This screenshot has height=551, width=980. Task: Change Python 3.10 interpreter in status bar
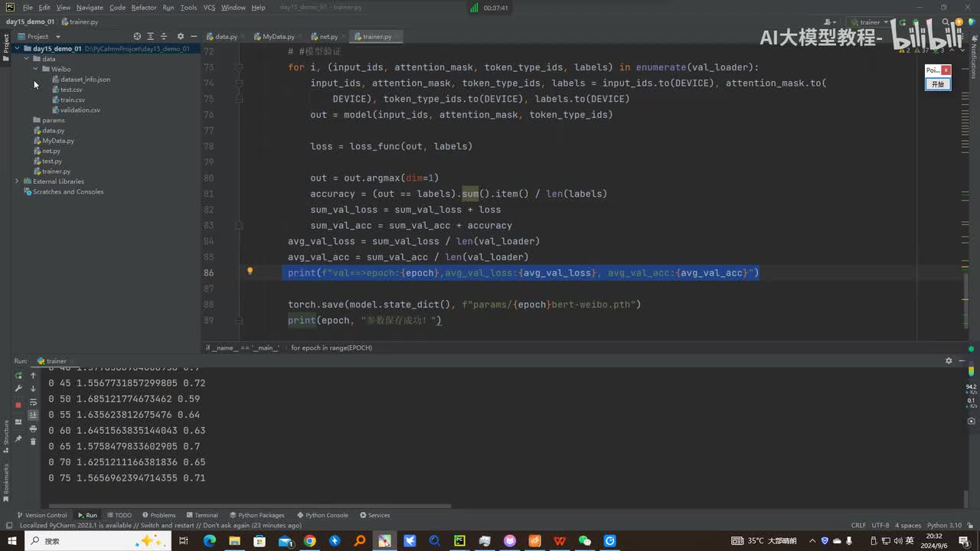click(944, 526)
